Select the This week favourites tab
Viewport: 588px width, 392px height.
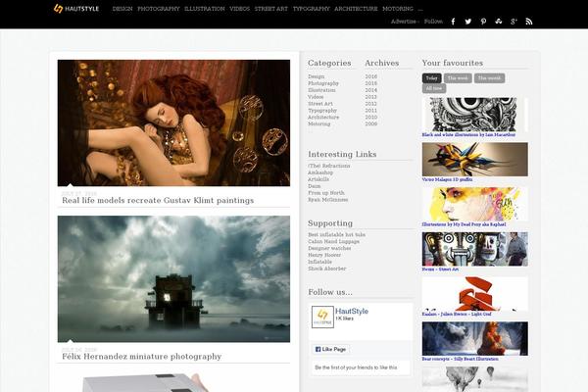(458, 78)
